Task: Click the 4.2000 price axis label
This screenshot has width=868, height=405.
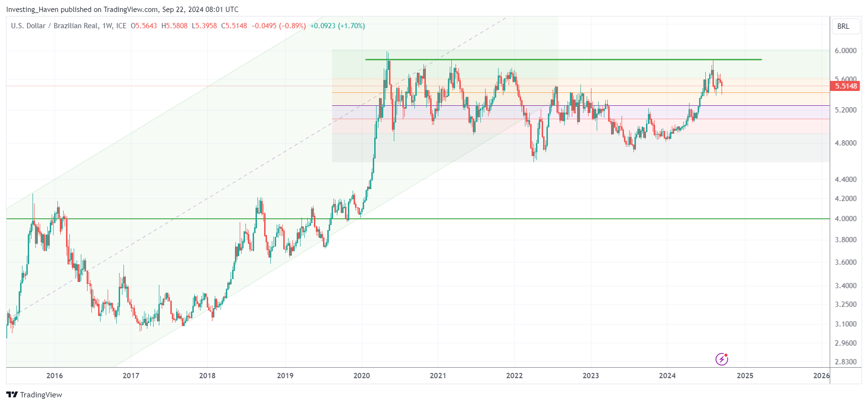Action: (846, 199)
